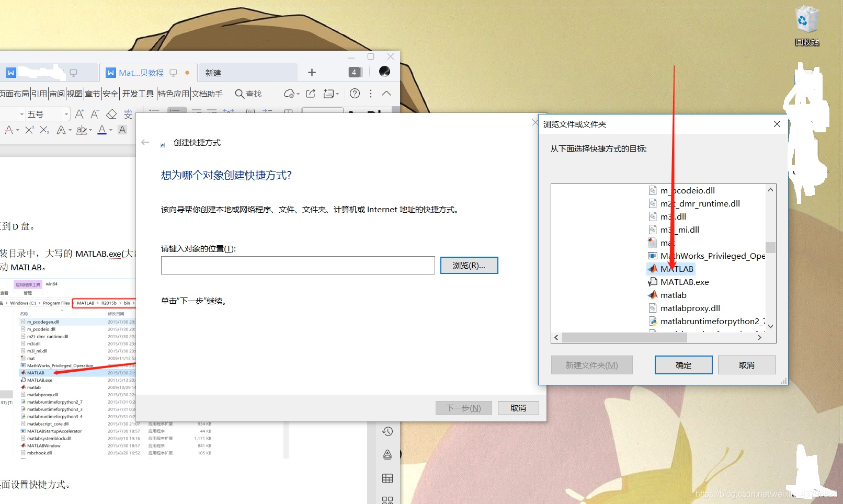Image resolution: width=843 pixels, height=504 pixels.
Task: Expand the strikethrough A options arrow
Action: pyautogui.click(x=18, y=130)
